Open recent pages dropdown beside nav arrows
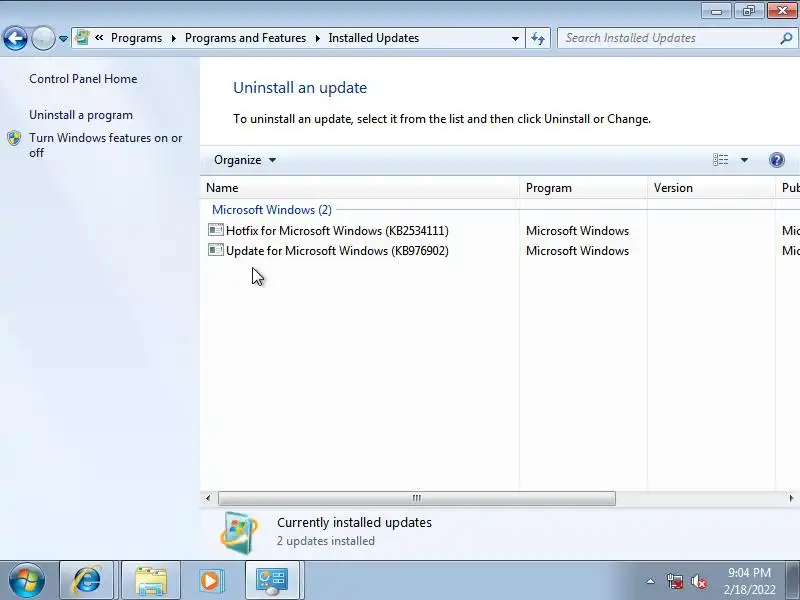 click(63, 39)
